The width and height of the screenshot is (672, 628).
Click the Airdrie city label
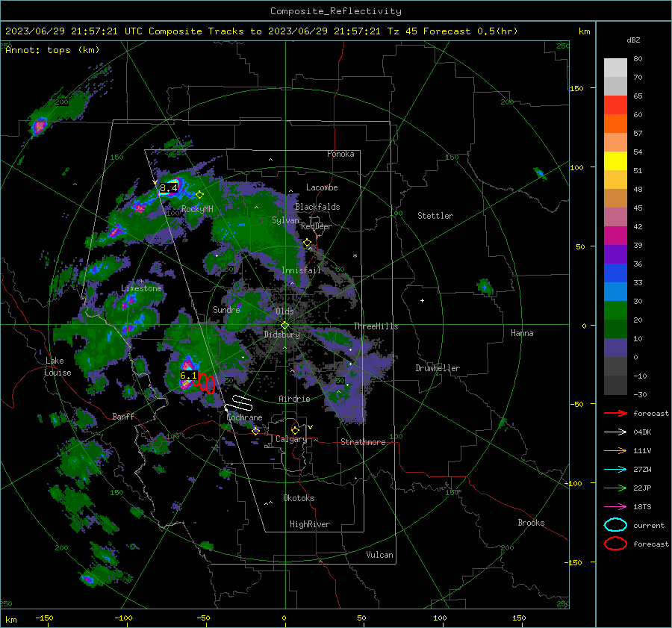click(294, 399)
